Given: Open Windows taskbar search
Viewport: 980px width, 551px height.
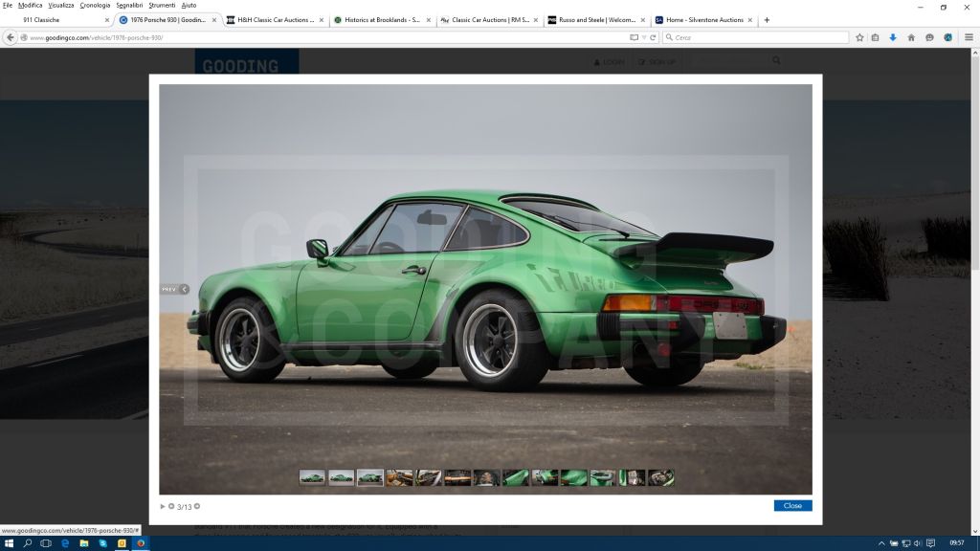Looking at the screenshot, I should point(28,543).
